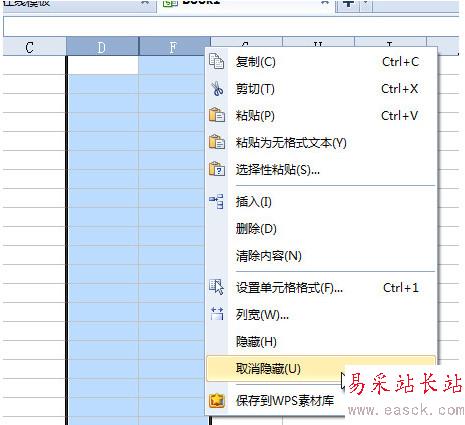This screenshot has height=425, width=465.
Task: Click the Copy icon in context menu
Action: (x=217, y=62)
